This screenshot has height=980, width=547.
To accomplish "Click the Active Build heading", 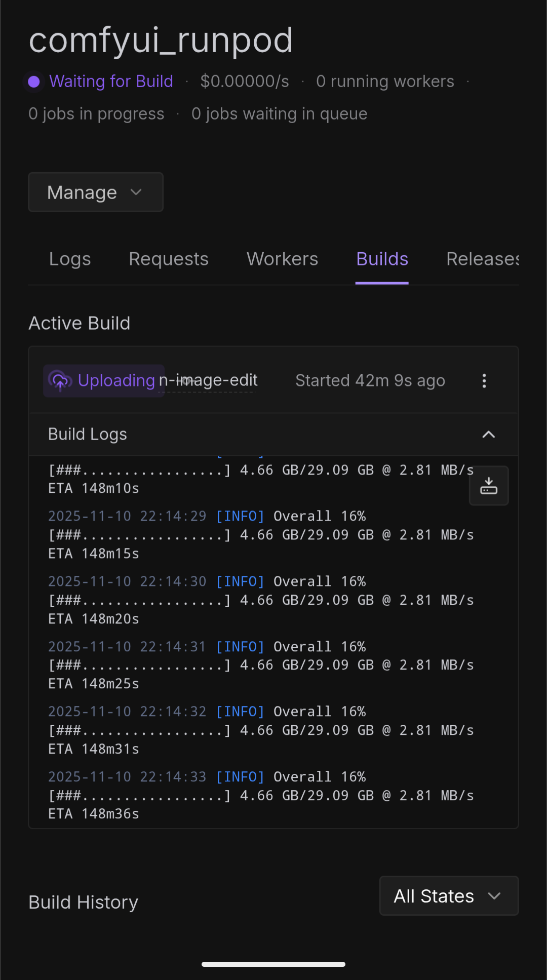I will [x=79, y=323].
